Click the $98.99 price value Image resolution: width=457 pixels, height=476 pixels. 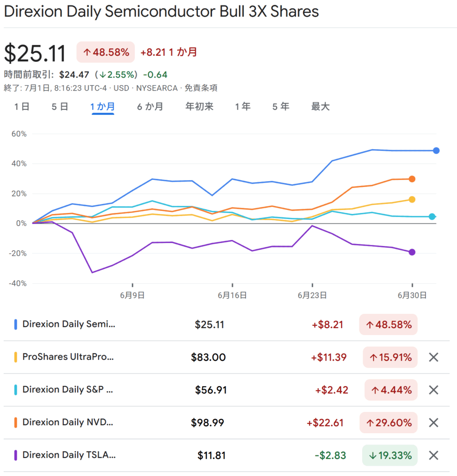[x=207, y=423]
